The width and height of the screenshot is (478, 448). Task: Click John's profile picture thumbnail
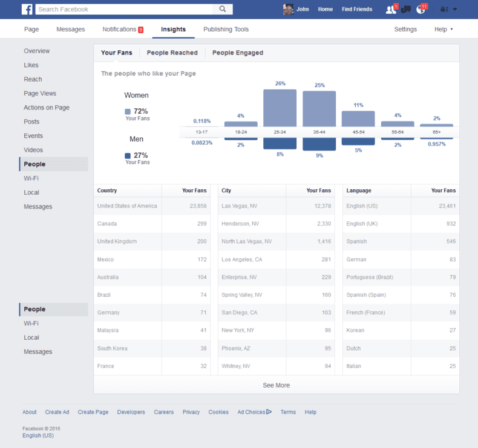click(x=289, y=9)
